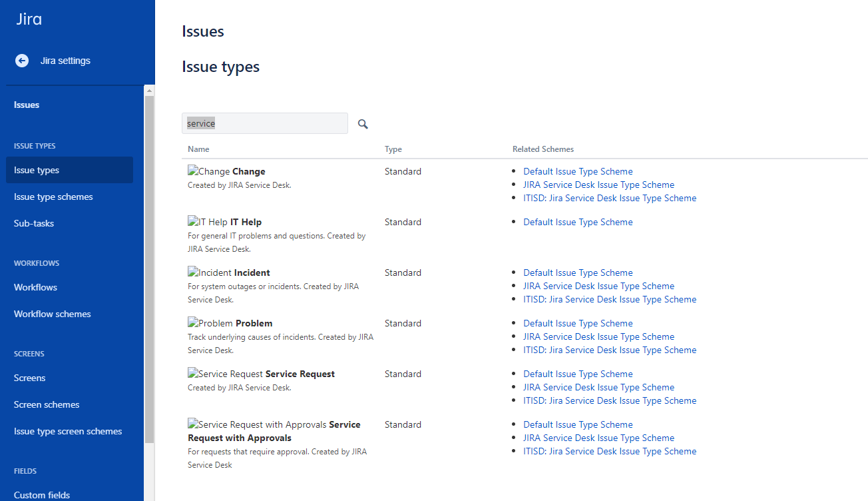Open Workflow schemes in the sidebar

(x=53, y=314)
